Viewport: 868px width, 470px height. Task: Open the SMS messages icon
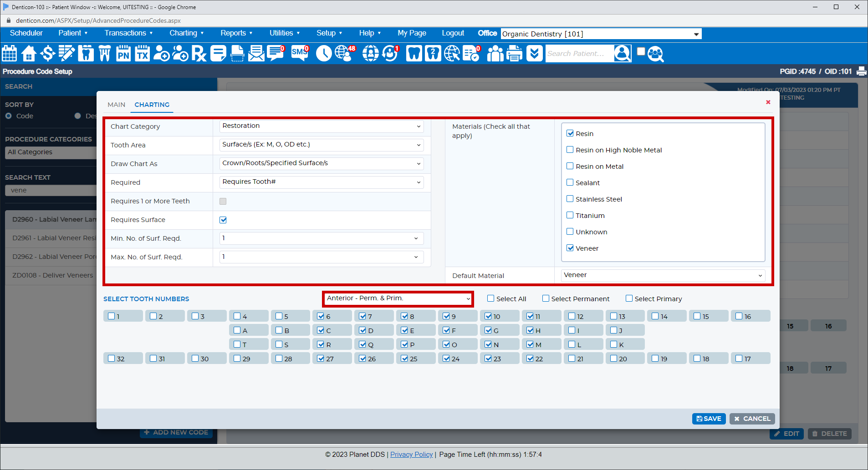coord(299,53)
